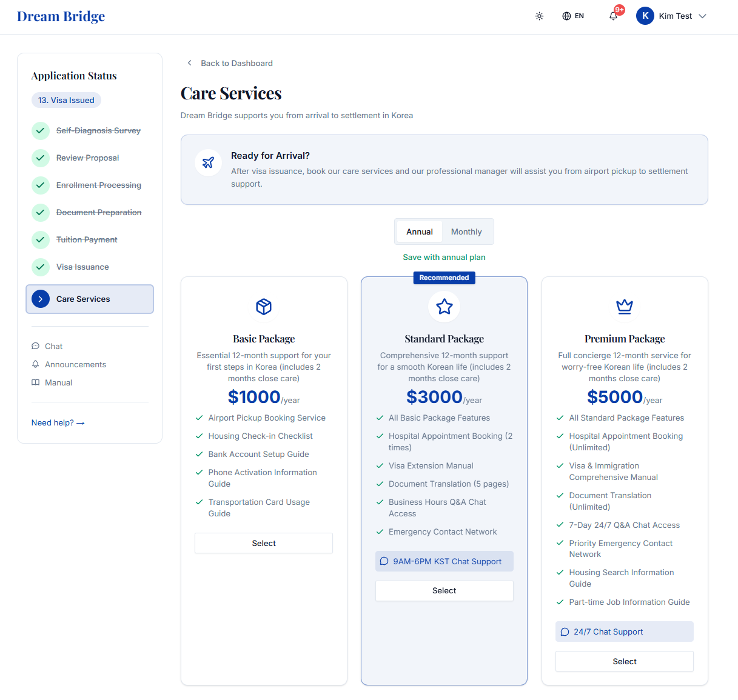The width and height of the screenshot is (738, 700).
Task: Click the checkmark icon for Review Proposal
Action: click(x=41, y=158)
